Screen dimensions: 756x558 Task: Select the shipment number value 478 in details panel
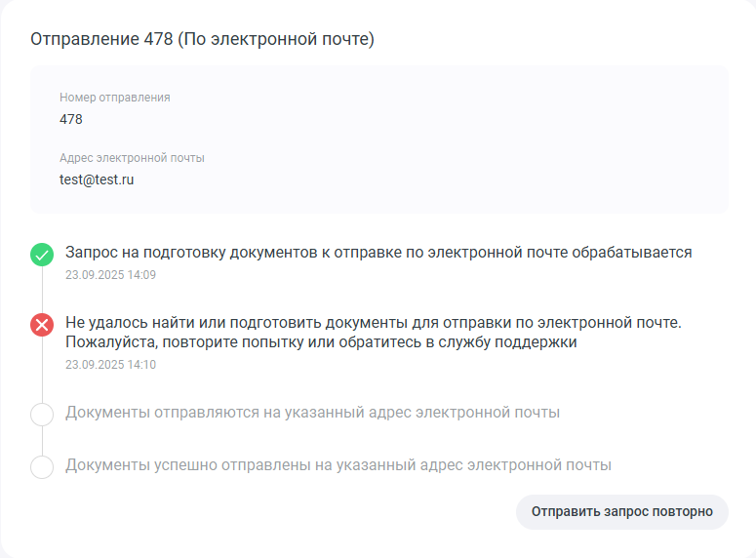coord(71,119)
